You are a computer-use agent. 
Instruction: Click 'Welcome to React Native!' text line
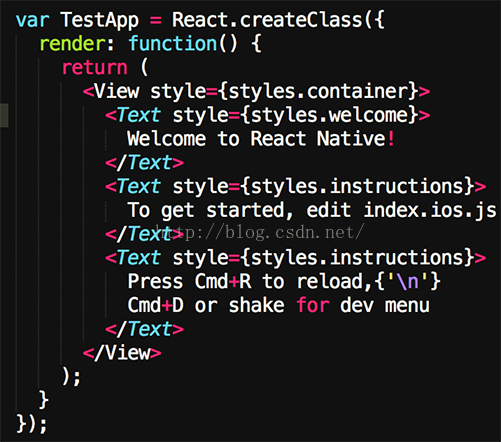coord(261,139)
